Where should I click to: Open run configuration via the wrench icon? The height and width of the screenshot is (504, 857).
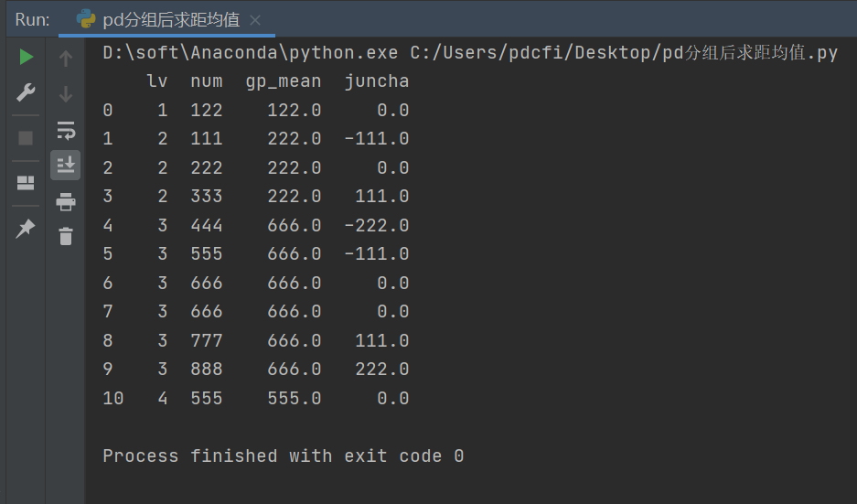tap(26, 92)
